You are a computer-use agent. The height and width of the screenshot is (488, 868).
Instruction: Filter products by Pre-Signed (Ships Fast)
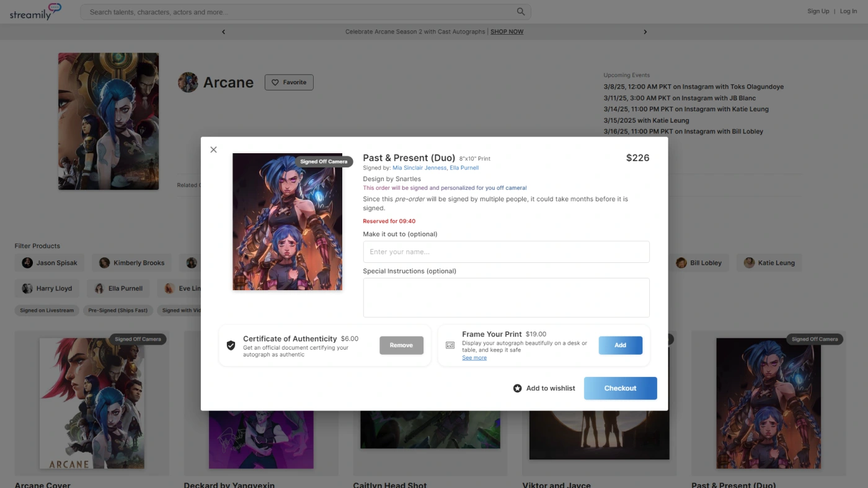pyautogui.click(x=118, y=311)
